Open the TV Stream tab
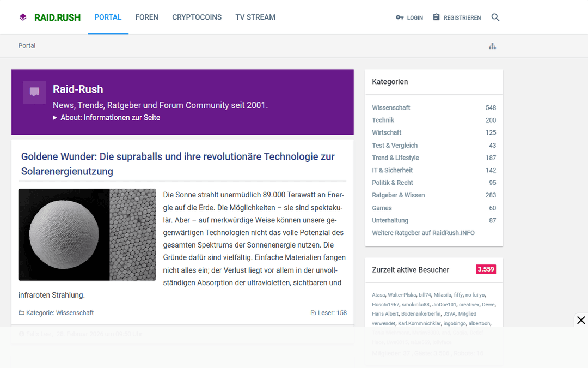 [x=255, y=17]
